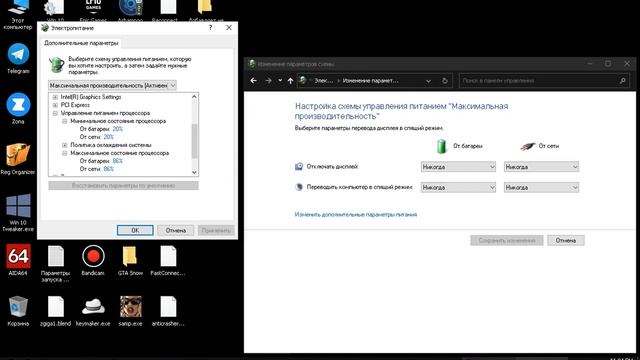This screenshot has height=360, width=640.
Task: Refresh the control panel address bar
Action: click(x=445, y=81)
